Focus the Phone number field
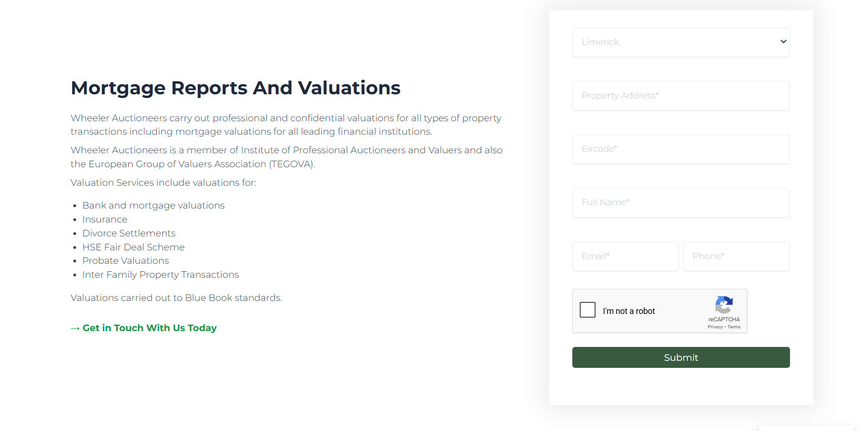Screen dimensions: 868x431 coord(736,256)
